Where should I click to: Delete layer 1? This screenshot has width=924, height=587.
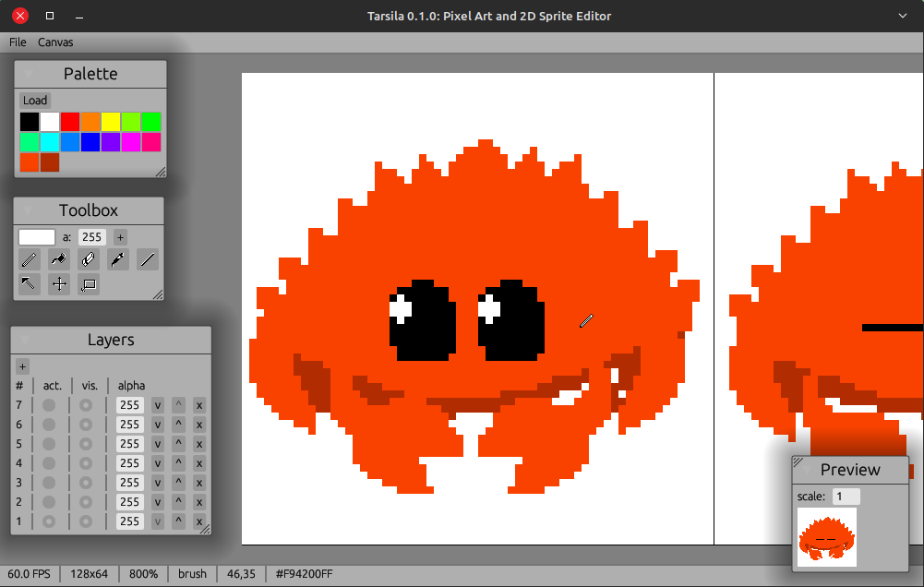[x=199, y=521]
